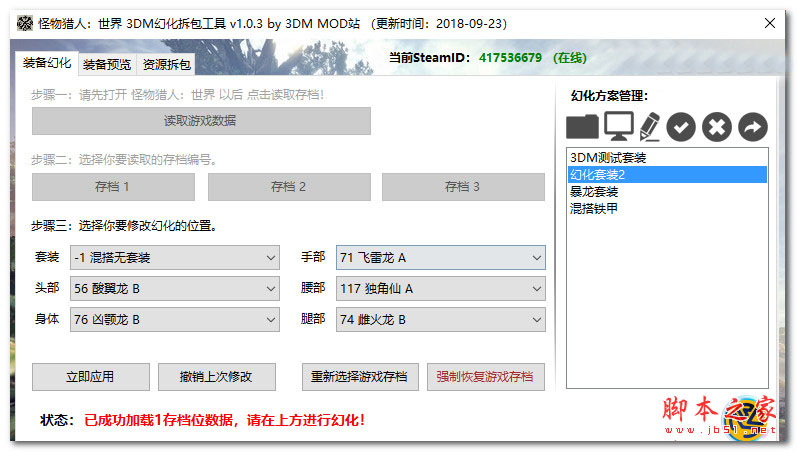Click the app logo icon in title bar

click(24, 23)
